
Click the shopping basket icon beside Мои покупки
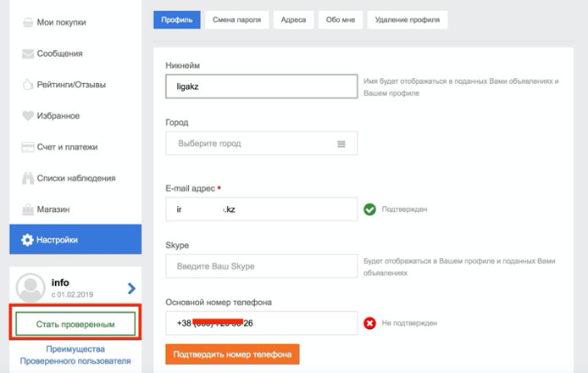click(x=27, y=22)
